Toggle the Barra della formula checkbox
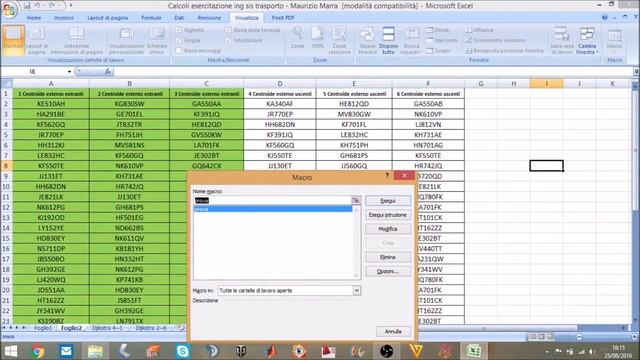This screenshot has height=360, width=640. pos(228,30)
